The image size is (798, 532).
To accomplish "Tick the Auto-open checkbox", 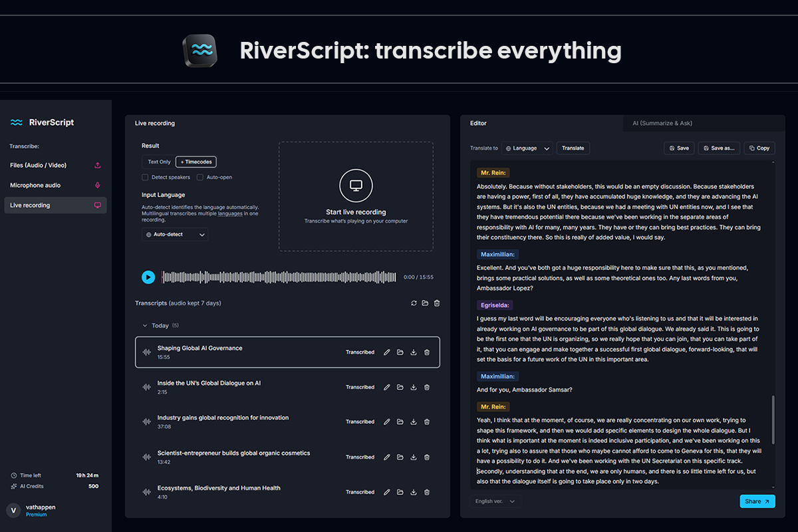I will pyautogui.click(x=200, y=178).
